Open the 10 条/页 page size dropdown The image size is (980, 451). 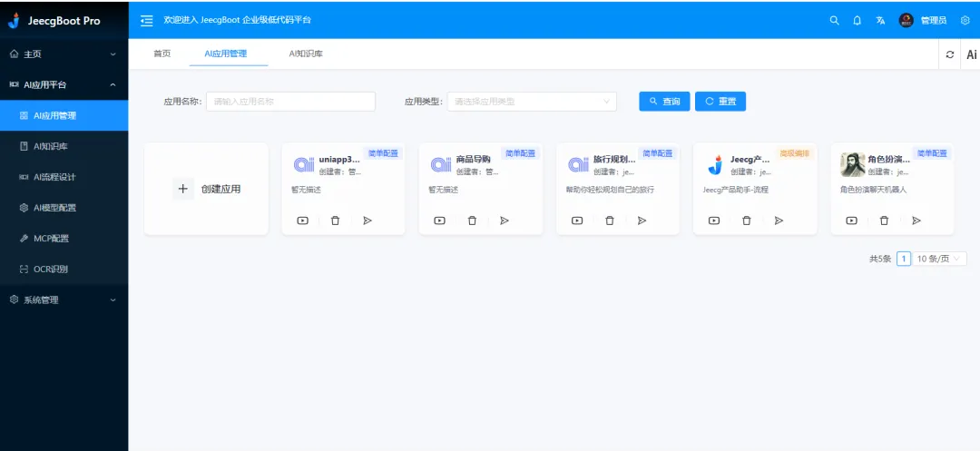pyautogui.click(x=939, y=259)
